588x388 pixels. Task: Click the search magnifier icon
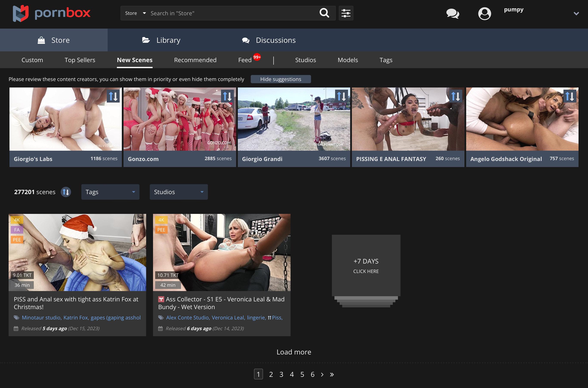point(324,13)
